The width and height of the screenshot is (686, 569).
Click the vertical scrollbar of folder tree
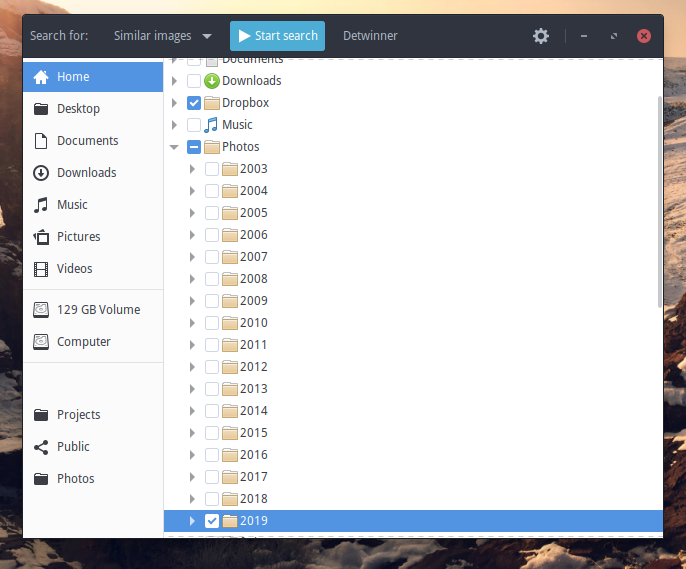658,200
